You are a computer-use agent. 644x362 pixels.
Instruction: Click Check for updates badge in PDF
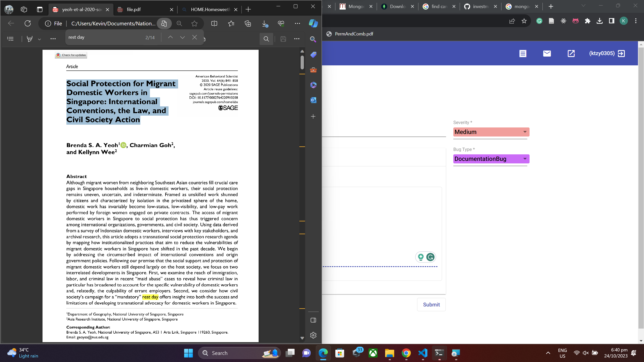pos(71,55)
